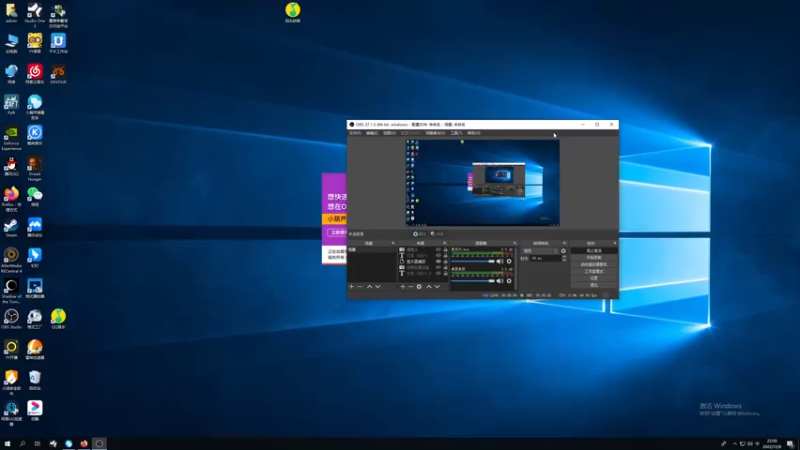Move scene down in Scenes panel
Viewport: 800px width, 450px height.
(x=378, y=287)
